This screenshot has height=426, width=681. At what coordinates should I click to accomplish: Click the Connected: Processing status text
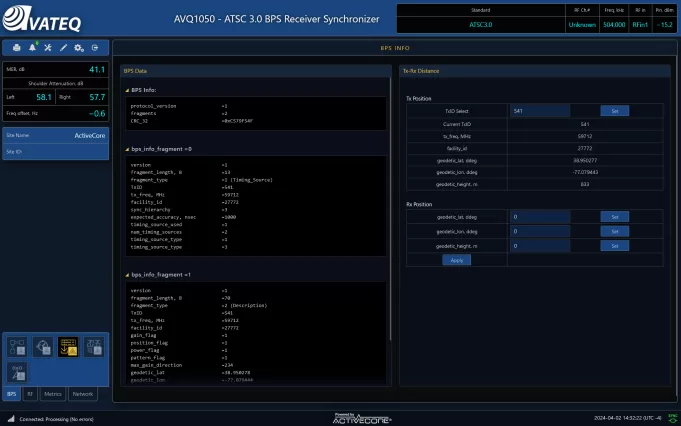click(56, 419)
